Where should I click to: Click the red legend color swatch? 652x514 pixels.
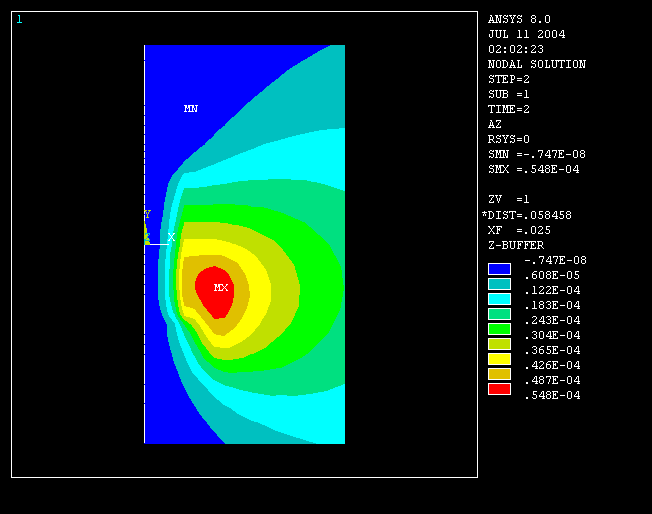click(499, 389)
